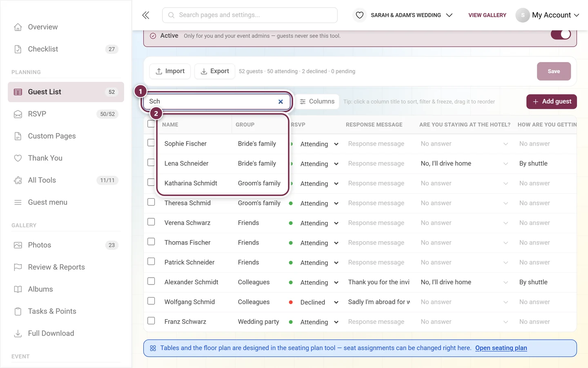This screenshot has width=588, height=368.
Task: Go to the RSVP section
Action: [66, 114]
